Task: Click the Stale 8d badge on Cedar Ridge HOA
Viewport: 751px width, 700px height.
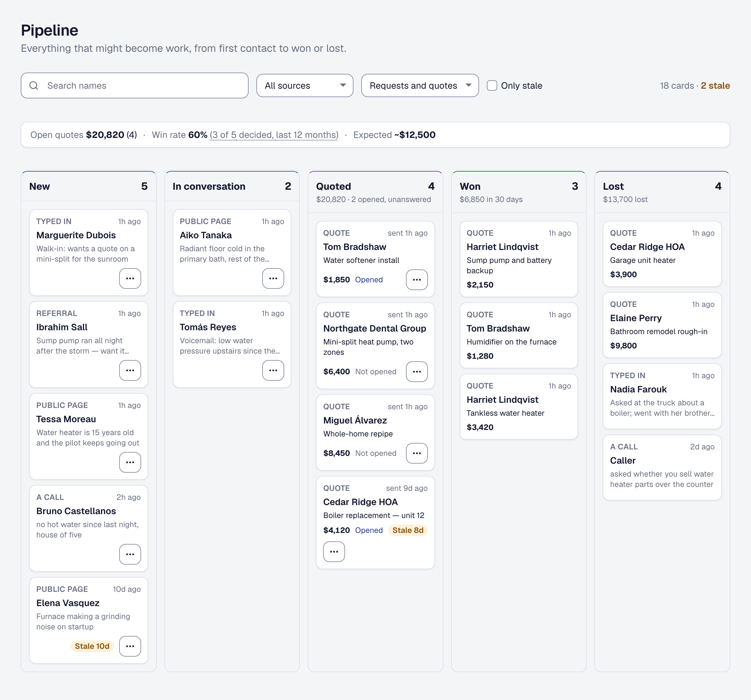Action: 408,530
